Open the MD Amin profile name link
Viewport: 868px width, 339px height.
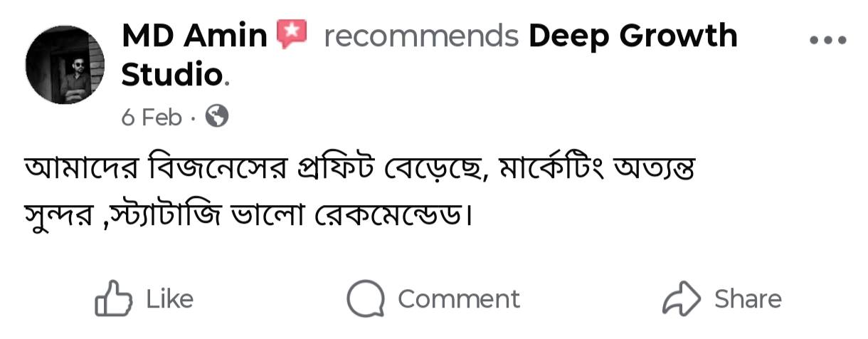tap(194, 36)
